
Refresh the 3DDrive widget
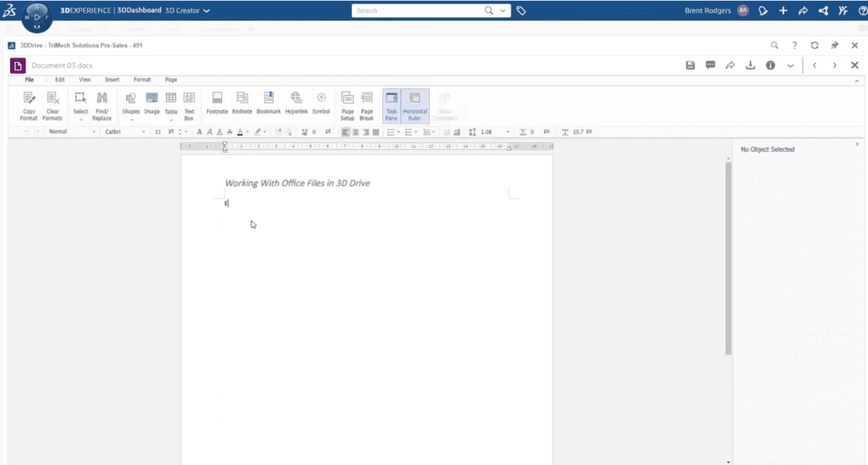click(x=815, y=46)
